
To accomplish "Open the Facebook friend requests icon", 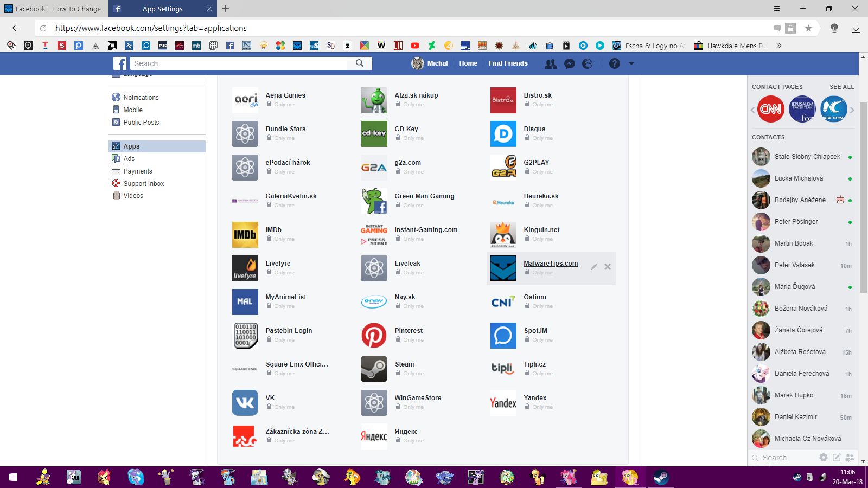I will click(x=551, y=63).
